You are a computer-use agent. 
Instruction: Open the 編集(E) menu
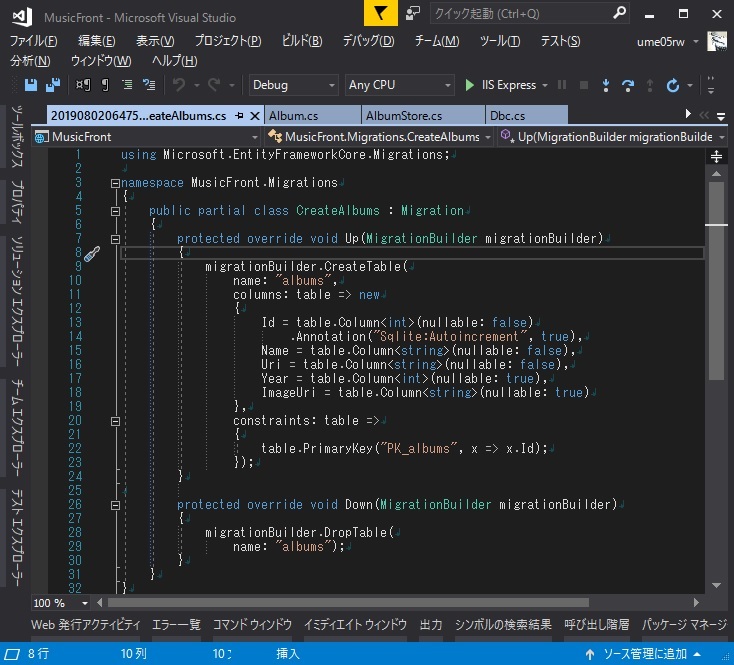tap(96, 41)
